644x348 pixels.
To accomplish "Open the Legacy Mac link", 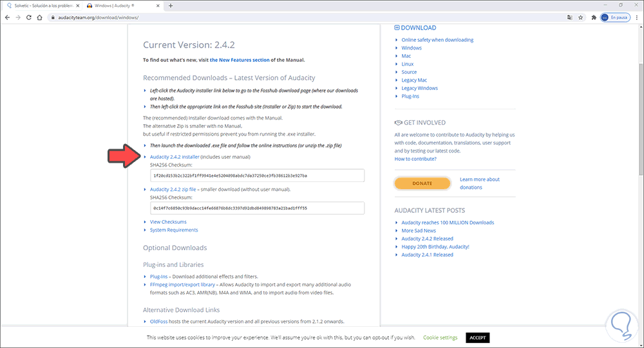I will pos(414,80).
